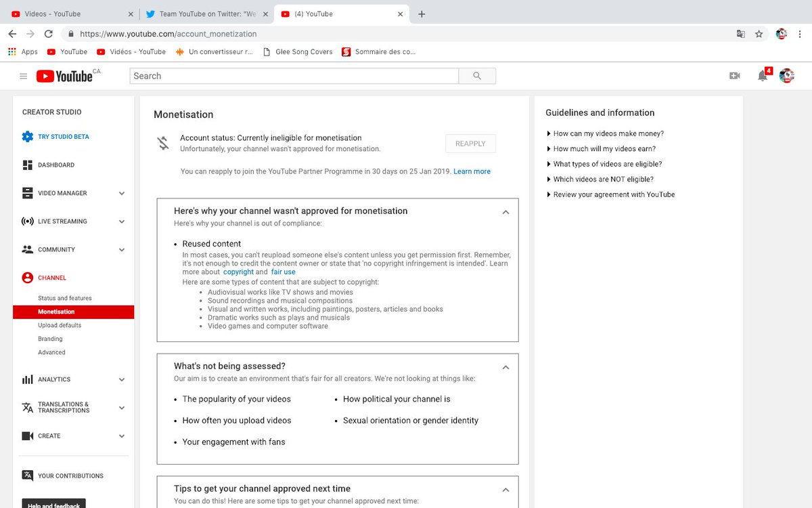Open Chrome's three-dot menu

(x=800, y=33)
